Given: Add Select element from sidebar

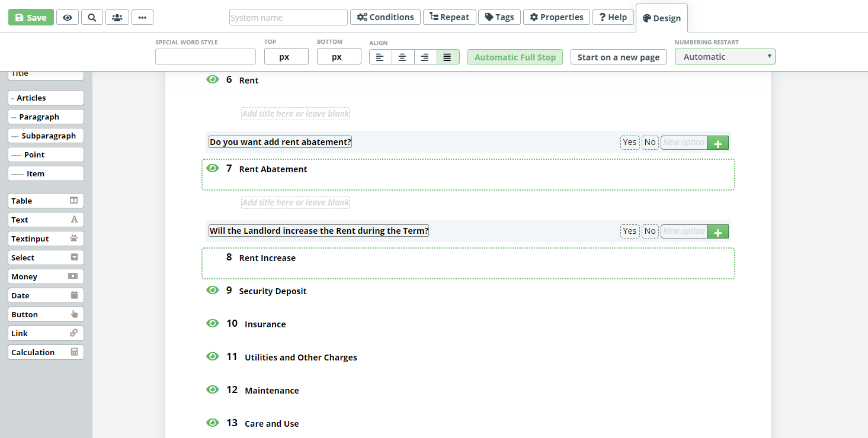Looking at the screenshot, I should (46, 257).
